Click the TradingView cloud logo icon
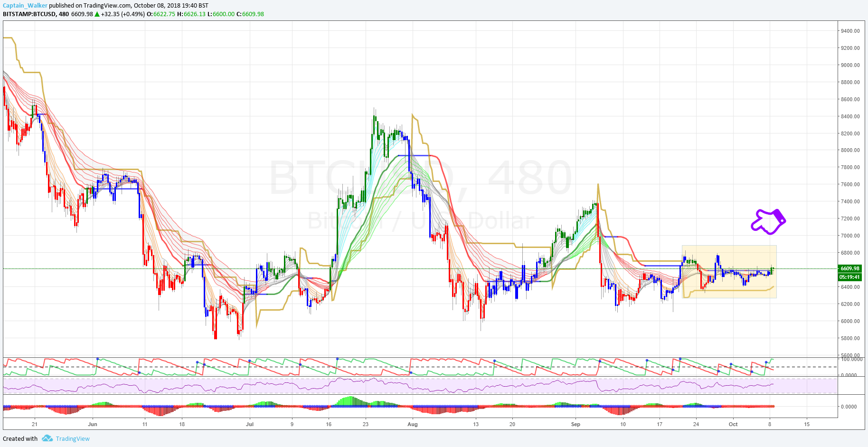The width and height of the screenshot is (868, 447). click(47, 438)
